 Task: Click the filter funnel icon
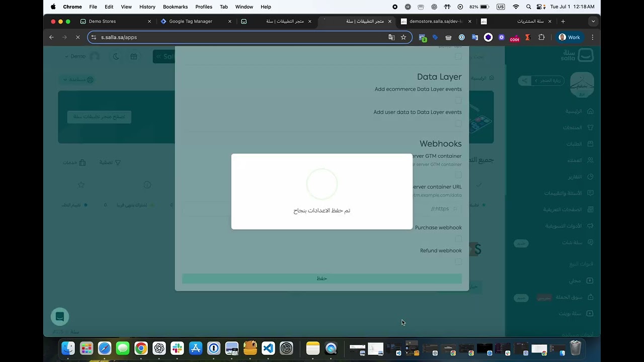118,162
